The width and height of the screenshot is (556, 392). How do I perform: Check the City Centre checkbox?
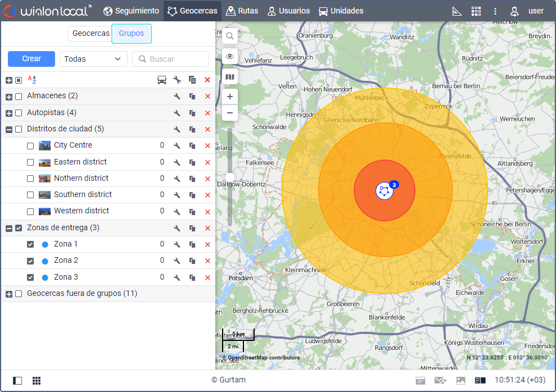30,146
